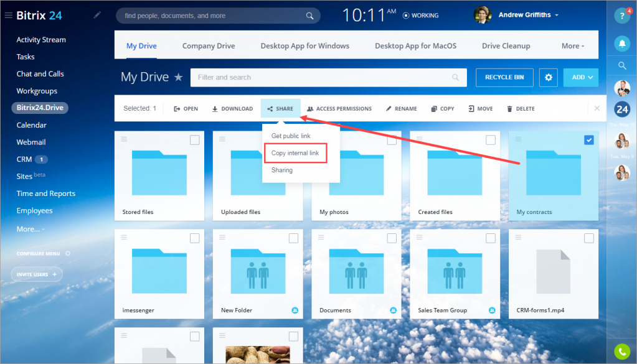
Task: Click the search icon in the right sidebar
Action: coord(622,65)
